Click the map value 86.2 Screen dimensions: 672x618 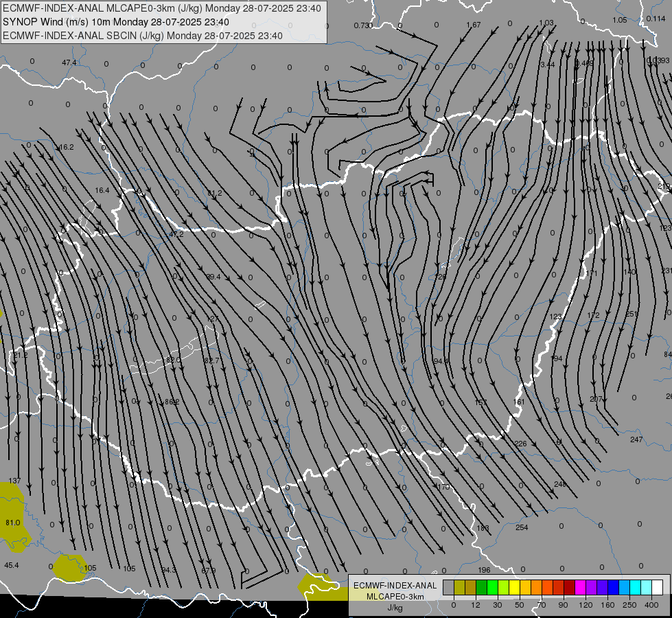point(172,402)
